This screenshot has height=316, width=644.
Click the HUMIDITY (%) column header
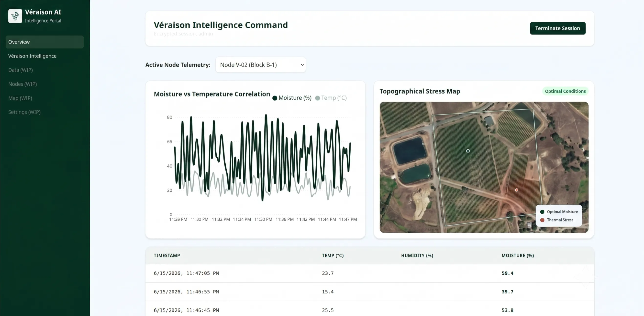click(417, 256)
